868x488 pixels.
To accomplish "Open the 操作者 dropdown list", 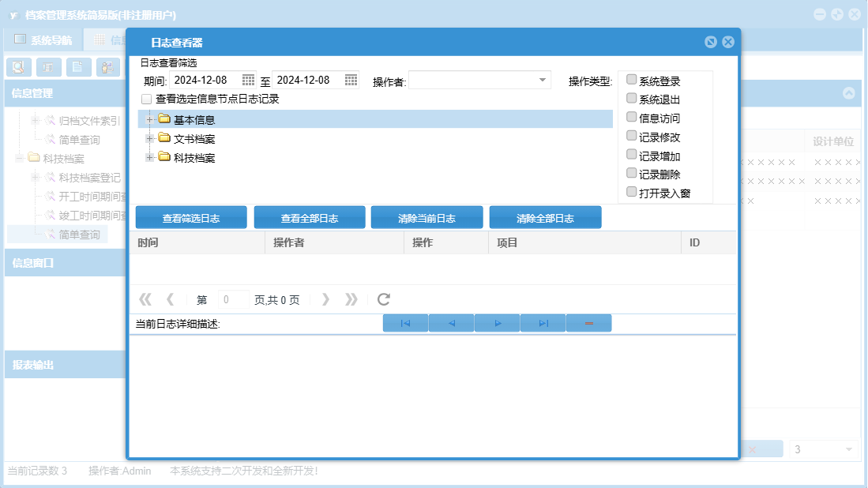I will coord(543,80).
